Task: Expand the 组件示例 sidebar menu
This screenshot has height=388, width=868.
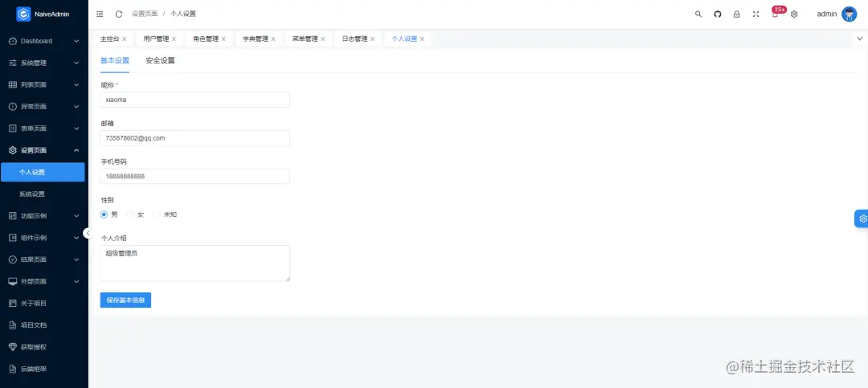Action: [76, 238]
